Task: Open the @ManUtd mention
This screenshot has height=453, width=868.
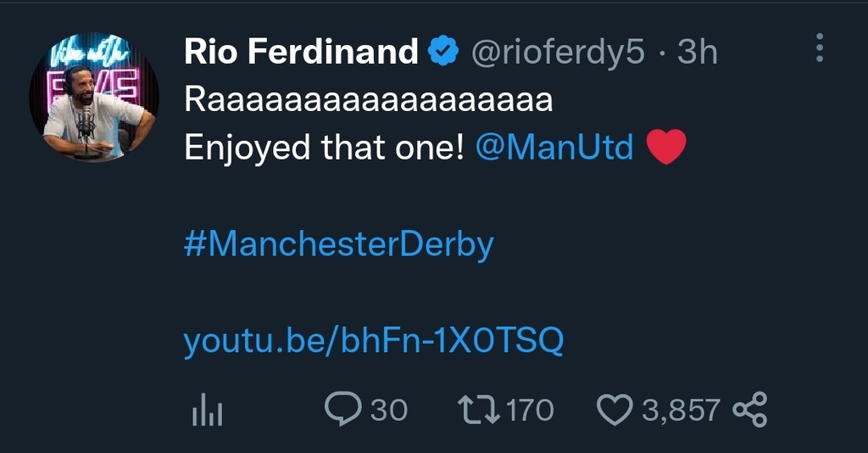Action: [554, 148]
